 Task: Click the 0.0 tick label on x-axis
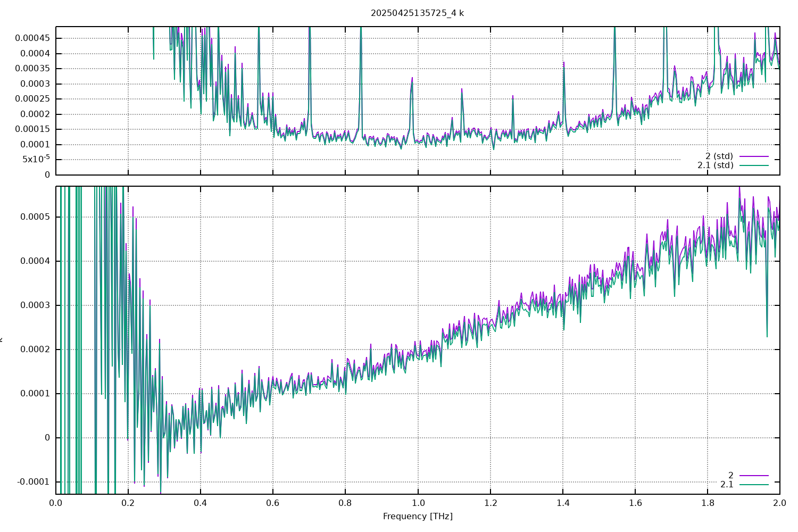pos(56,503)
